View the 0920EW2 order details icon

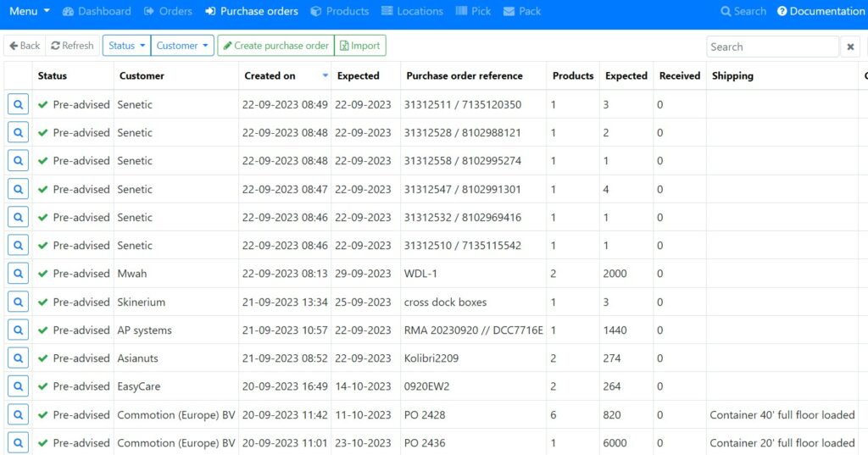[18, 386]
